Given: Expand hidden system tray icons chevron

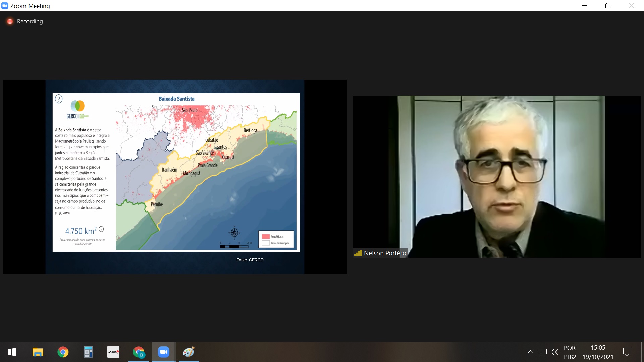Looking at the screenshot, I should pyautogui.click(x=530, y=352).
